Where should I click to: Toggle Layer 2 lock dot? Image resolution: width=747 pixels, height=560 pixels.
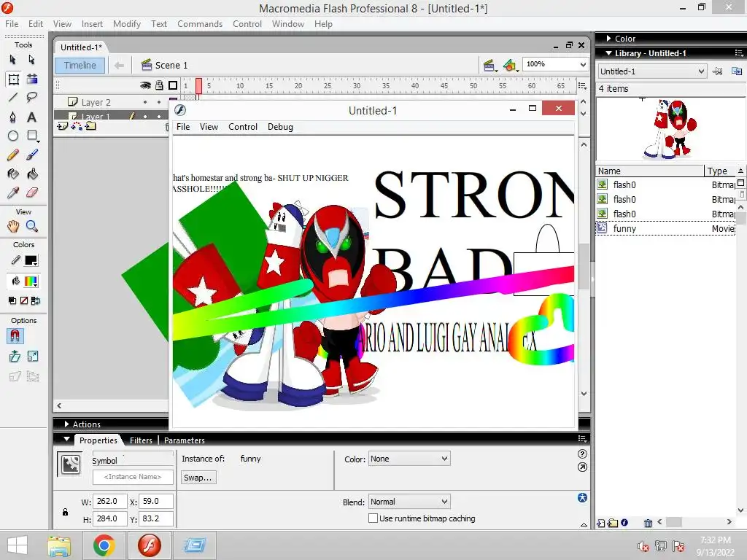159,102
